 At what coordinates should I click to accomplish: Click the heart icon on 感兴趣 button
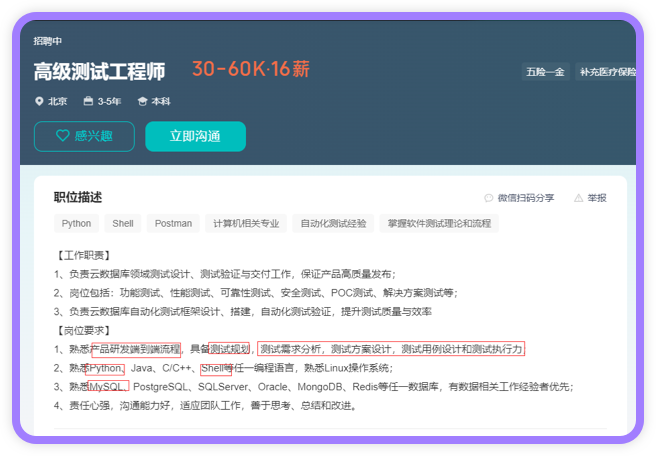pos(62,136)
